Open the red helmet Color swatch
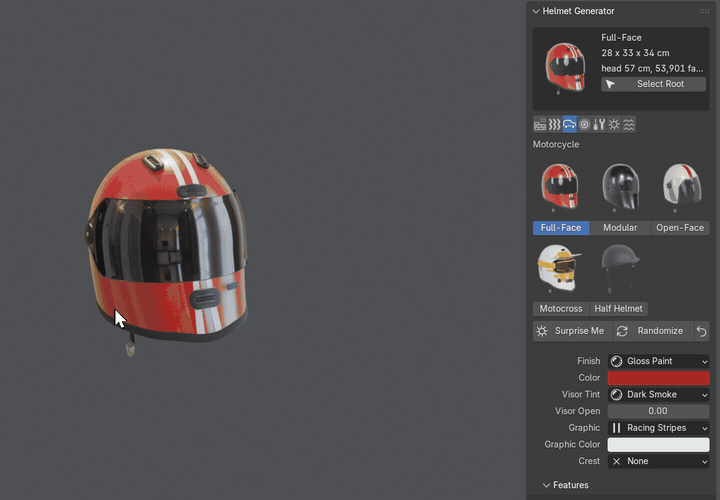The height and width of the screenshot is (500, 720). pyautogui.click(x=658, y=378)
